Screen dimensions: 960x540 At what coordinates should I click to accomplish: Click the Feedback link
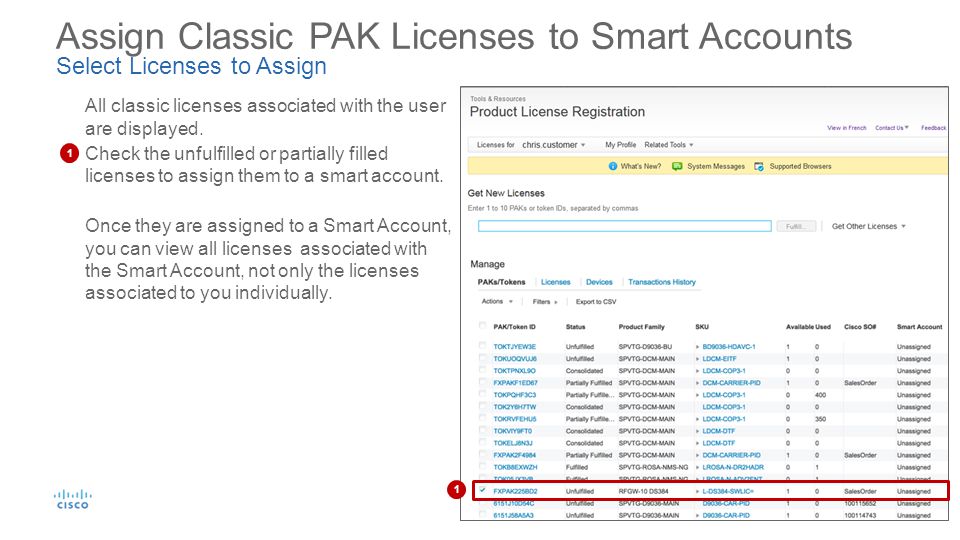pyautogui.click(x=933, y=128)
